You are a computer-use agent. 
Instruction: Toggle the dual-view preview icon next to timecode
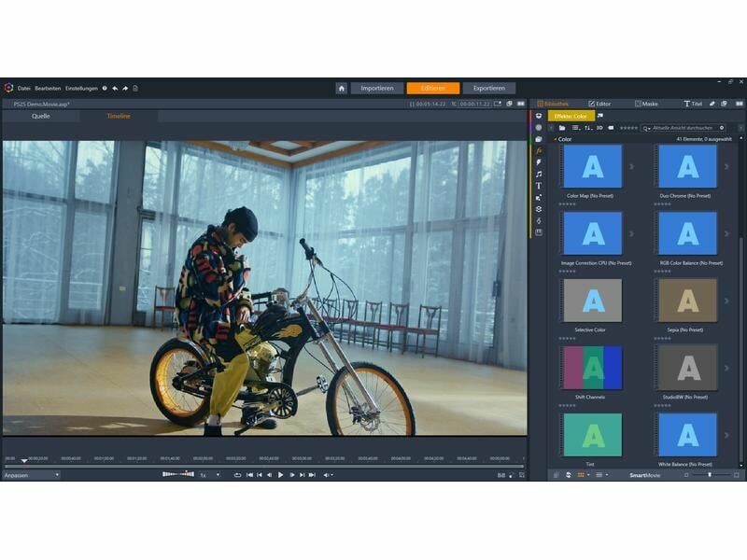click(x=521, y=104)
